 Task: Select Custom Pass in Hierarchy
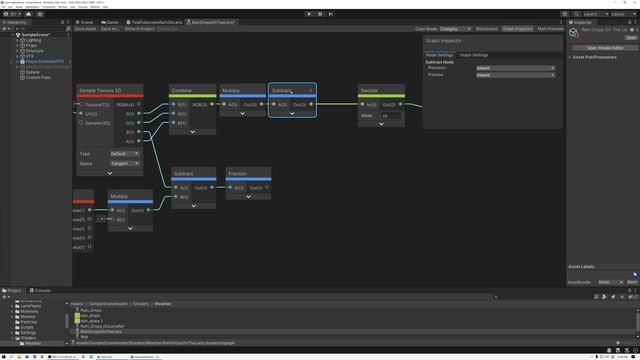(x=38, y=78)
